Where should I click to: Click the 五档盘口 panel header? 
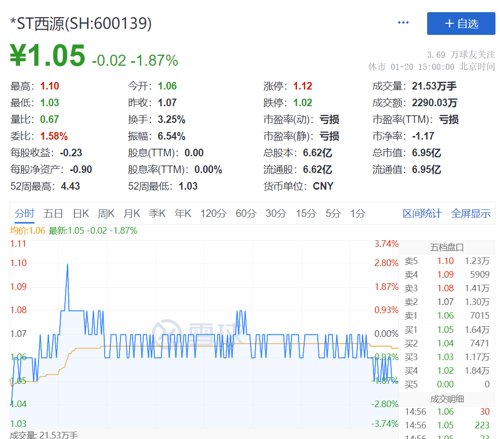447,247
